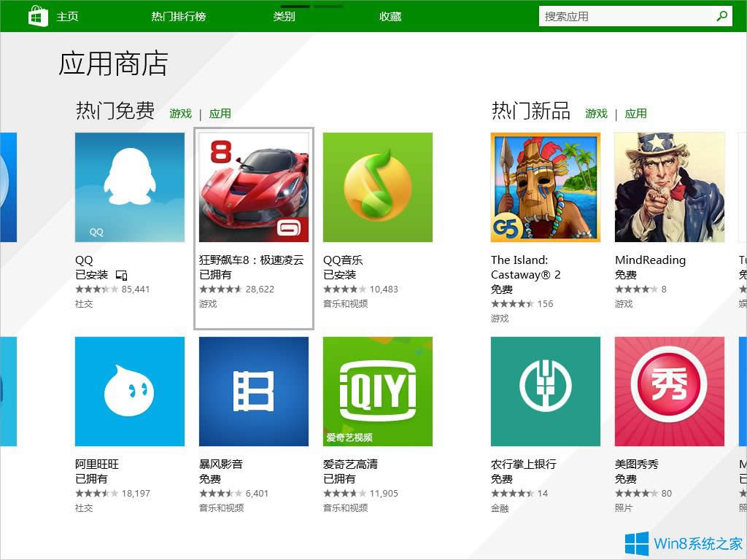747x560 pixels.
Task: Click the 农行掌上银行 banking app tile
Action: tap(545, 391)
